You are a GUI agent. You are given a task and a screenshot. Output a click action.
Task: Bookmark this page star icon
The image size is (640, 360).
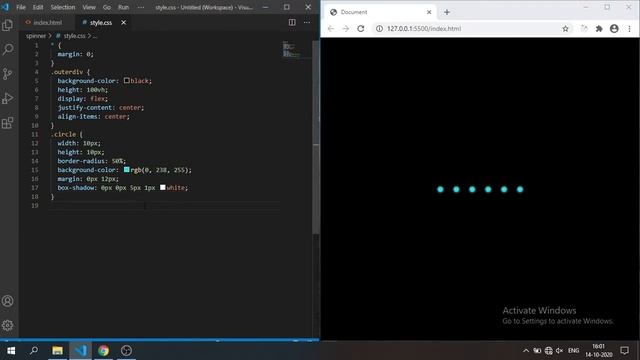(x=565, y=29)
